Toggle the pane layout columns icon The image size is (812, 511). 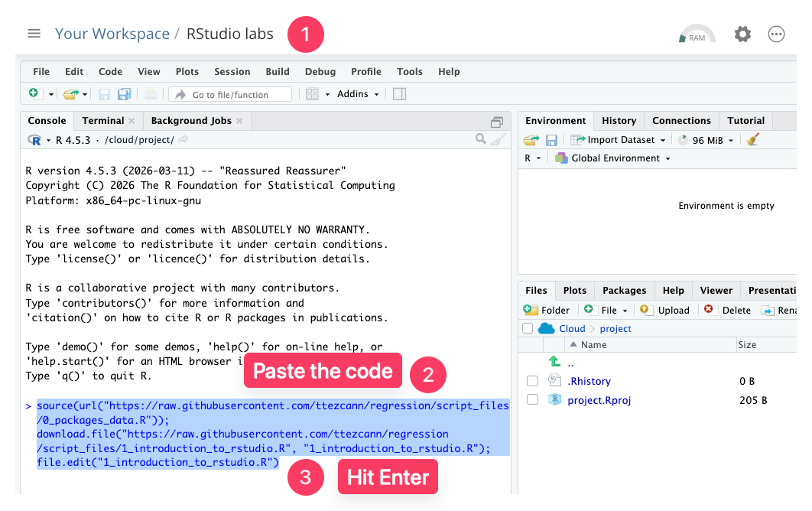(399, 94)
